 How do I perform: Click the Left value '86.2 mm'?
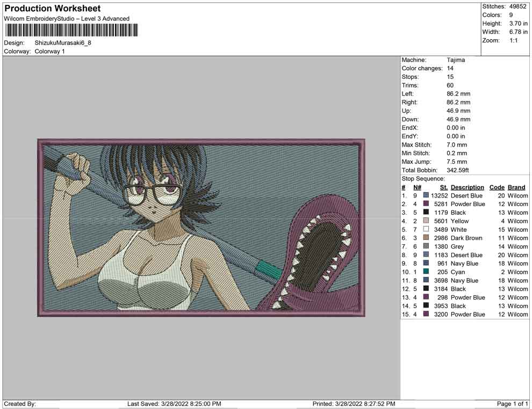pyautogui.click(x=458, y=94)
